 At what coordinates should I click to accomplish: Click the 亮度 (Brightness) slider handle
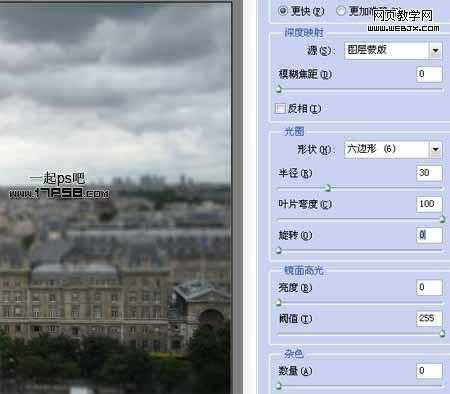(x=279, y=303)
